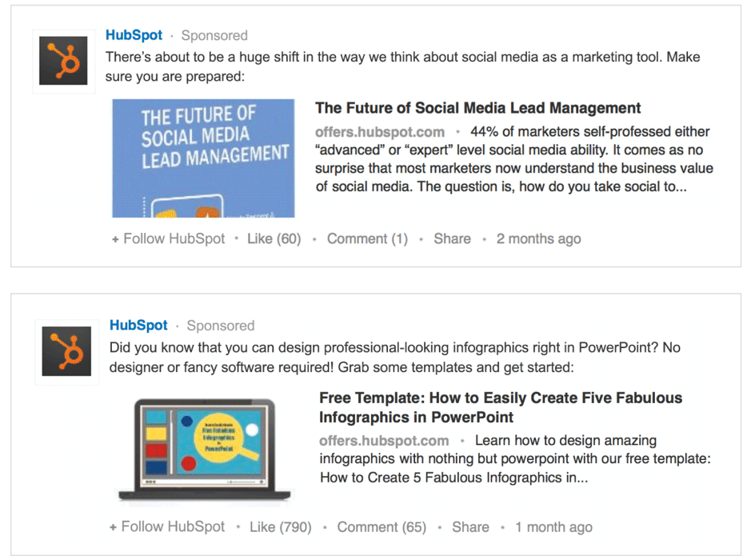Follow HubSpot from the second post

coord(168,526)
